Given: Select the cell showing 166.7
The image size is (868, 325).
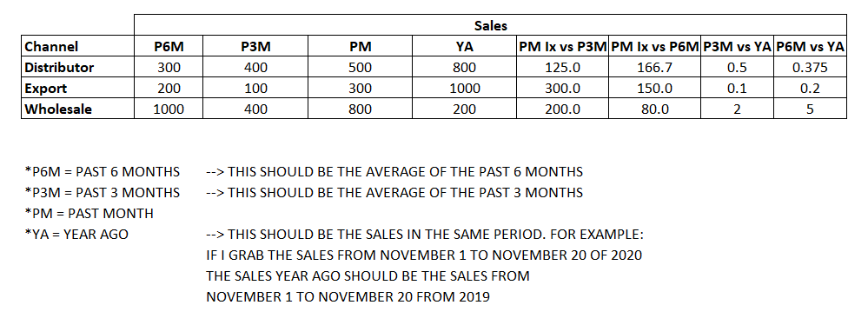Looking at the screenshot, I should (655, 68).
